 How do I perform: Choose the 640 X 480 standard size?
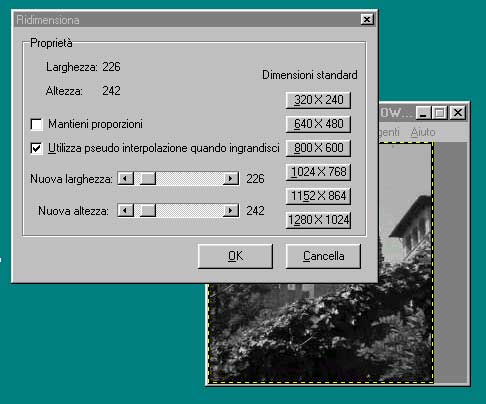click(318, 124)
